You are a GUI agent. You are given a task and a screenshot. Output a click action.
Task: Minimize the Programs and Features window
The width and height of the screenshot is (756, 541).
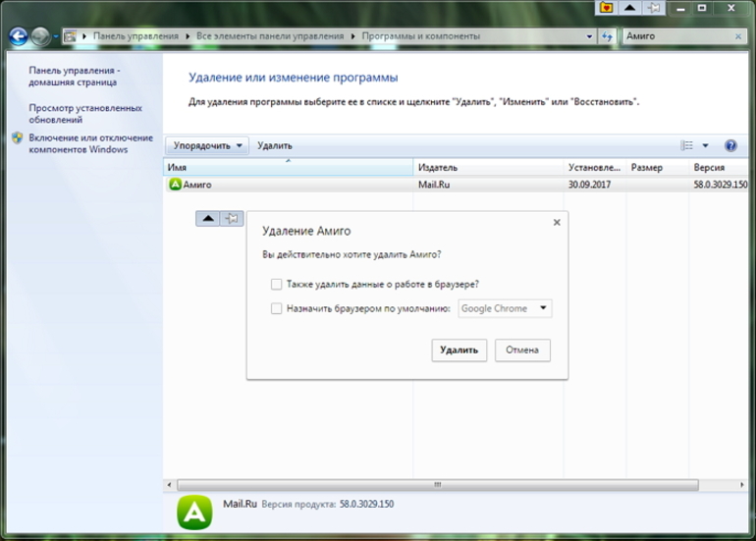point(680,8)
